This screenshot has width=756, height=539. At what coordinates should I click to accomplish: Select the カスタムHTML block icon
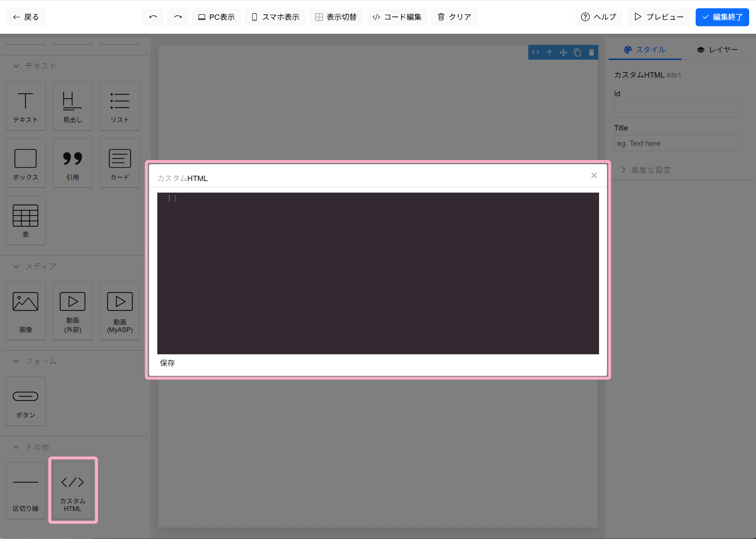tap(73, 490)
